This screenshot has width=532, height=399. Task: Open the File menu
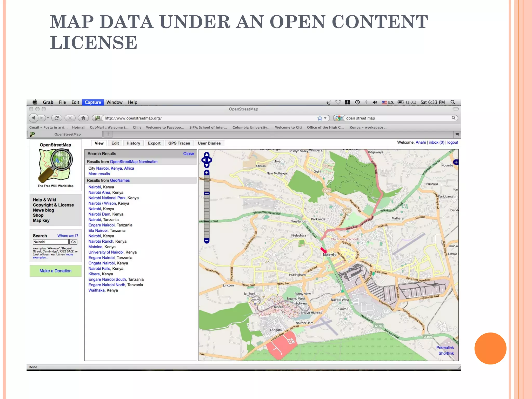[x=62, y=102]
